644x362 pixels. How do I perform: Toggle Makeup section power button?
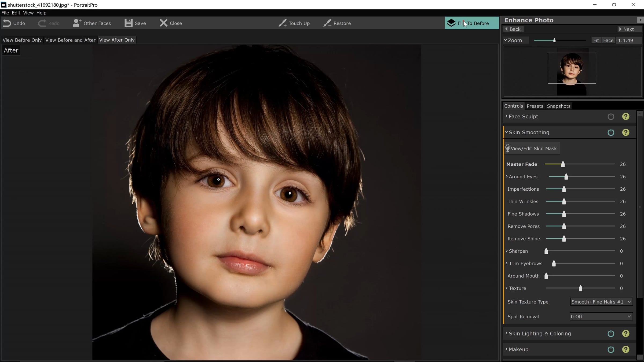point(611,349)
